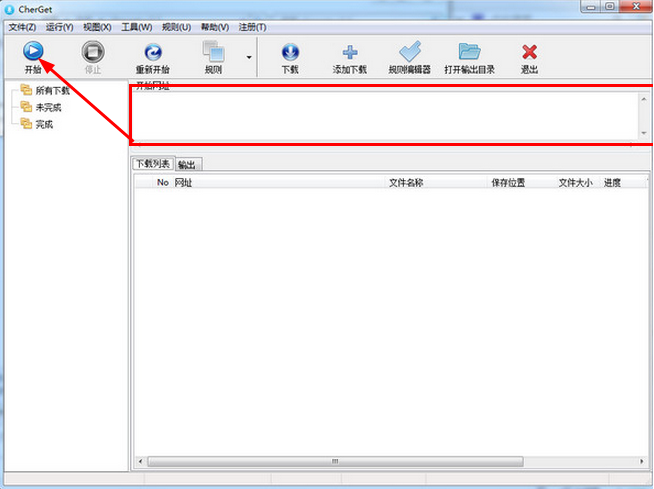This screenshot has width=654, height=489.
Task: Open the 运行(Y) menu
Action: tap(59, 27)
